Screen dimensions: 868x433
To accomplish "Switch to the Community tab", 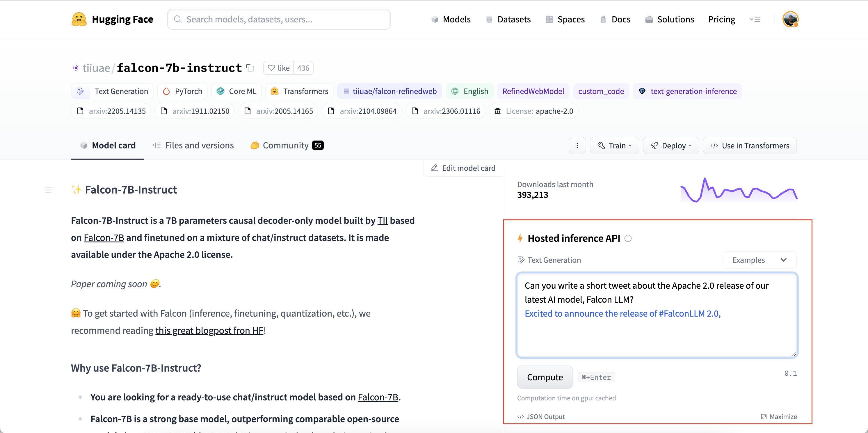I will [286, 145].
